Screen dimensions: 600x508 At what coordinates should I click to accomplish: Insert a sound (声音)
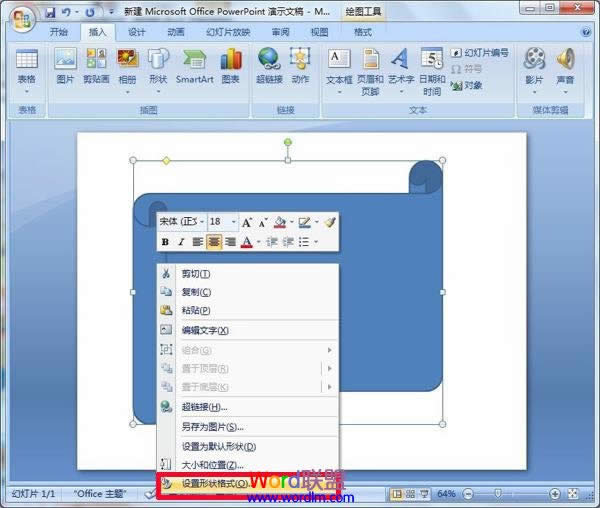click(x=565, y=71)
